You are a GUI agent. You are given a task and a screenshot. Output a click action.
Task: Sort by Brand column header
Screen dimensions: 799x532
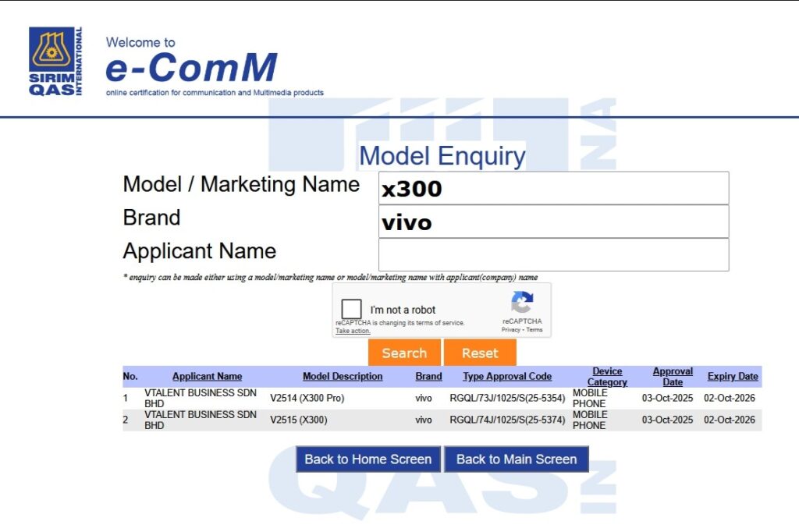[x=428, y=377]
